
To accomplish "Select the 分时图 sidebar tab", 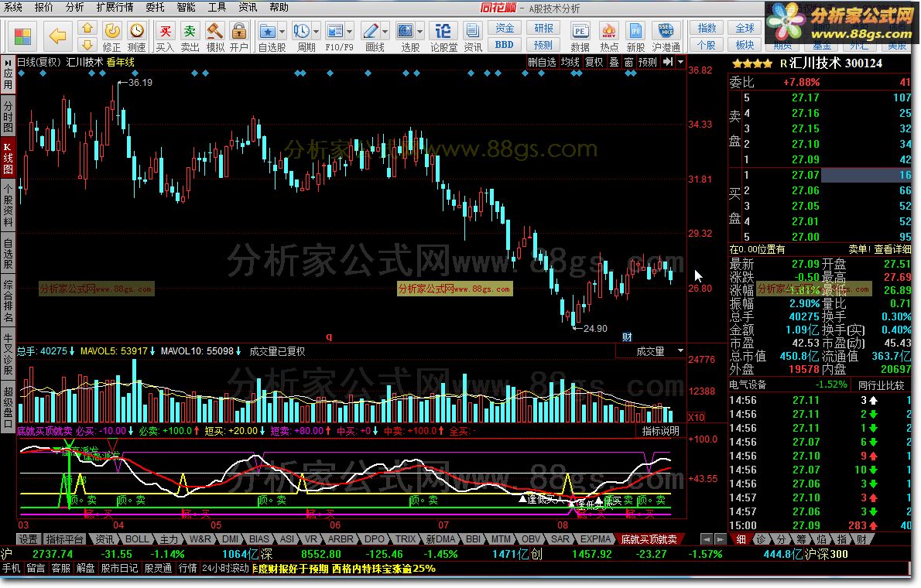I will (x=8, y=116).
